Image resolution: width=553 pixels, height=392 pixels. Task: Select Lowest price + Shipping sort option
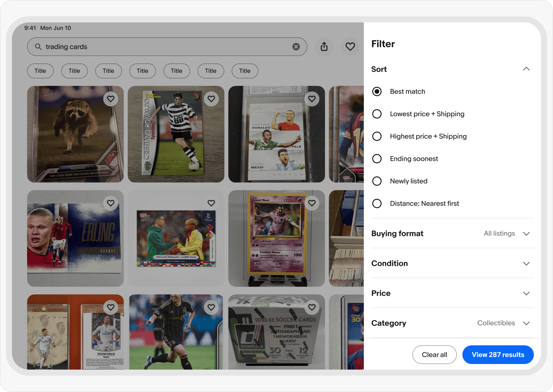pos(377,114)
